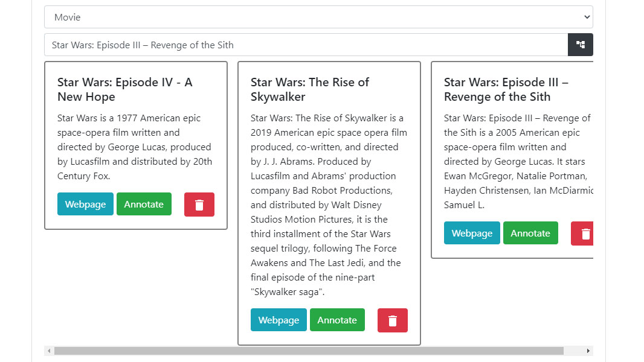Open the Movie category dropdown
The image size is (644, 362).
(318, 17)
